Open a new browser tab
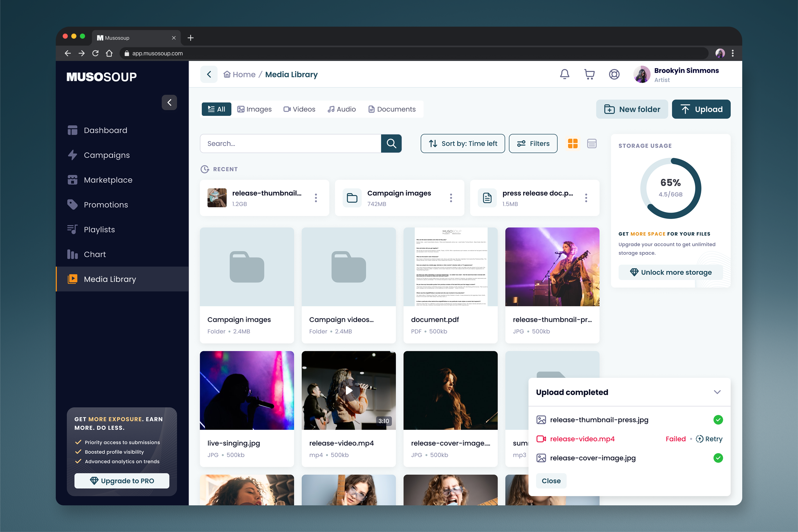The width and height of the screenshot is (798, 532). click(x=191, y=38)
